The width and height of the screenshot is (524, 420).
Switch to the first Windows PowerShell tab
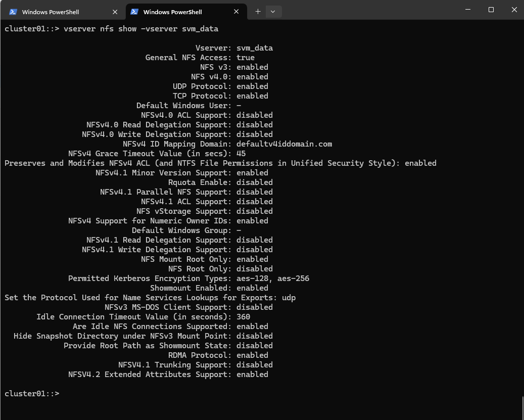click(63, 12)
